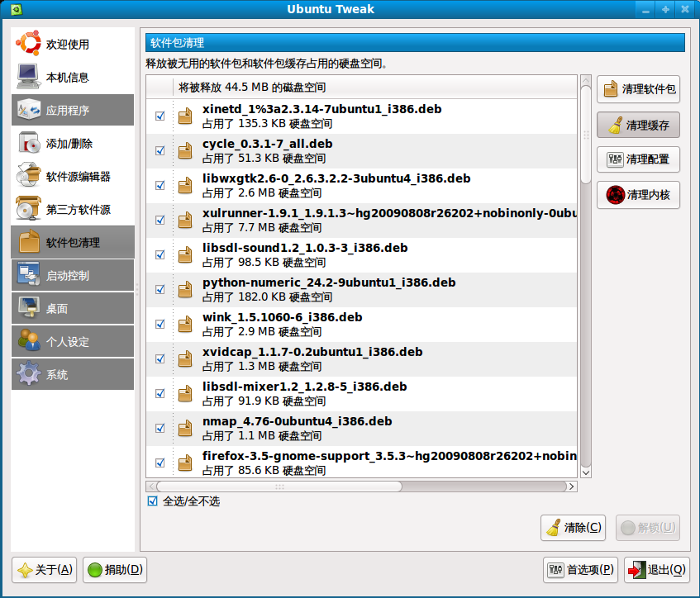Uncheck the xinetd package checkbox
The height and width of the screenshot is (598, 700).
[160, 116]
